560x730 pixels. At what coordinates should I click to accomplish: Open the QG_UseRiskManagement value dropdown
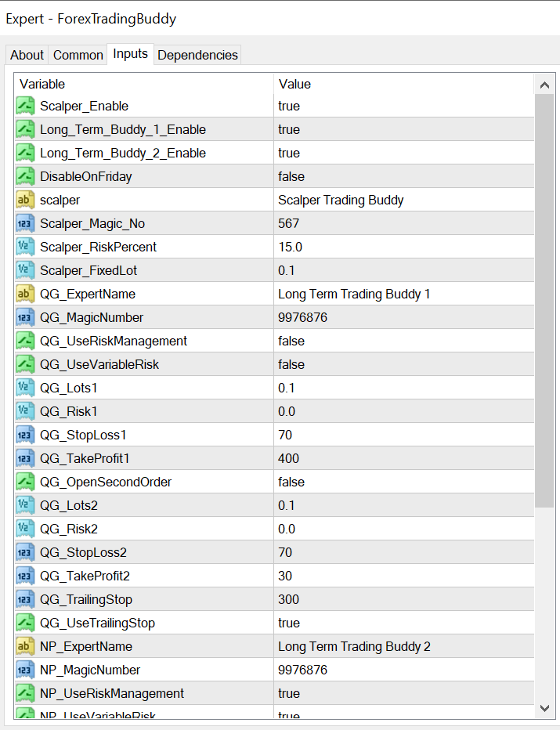coord(291,341)
